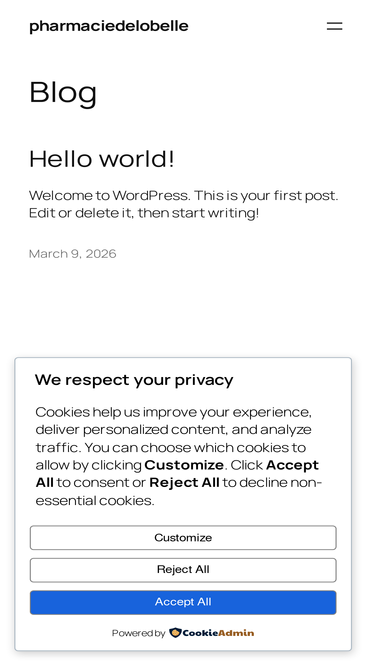Image resolution: width=375 pixels, height=667 pixels.
Task: Click the Powered by label
Action: [x=138, y=633]
